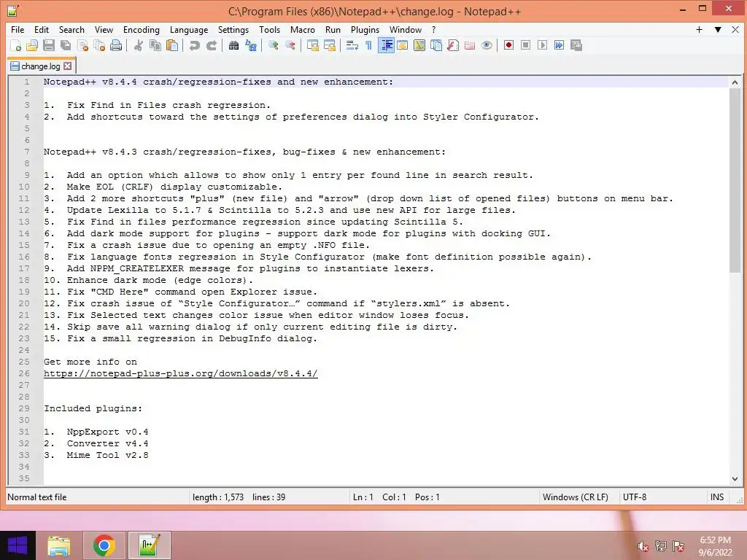The width and height of the screenshot is (747, 560).
Task: Show all characters pilcrow icon
Action: (x=368, y=45)
